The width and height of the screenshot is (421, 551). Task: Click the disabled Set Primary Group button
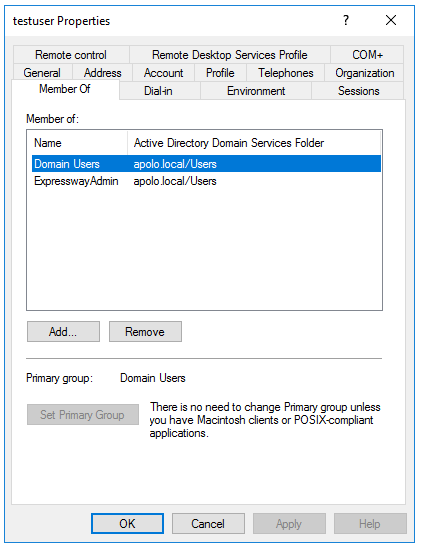(x=83, y=415)
